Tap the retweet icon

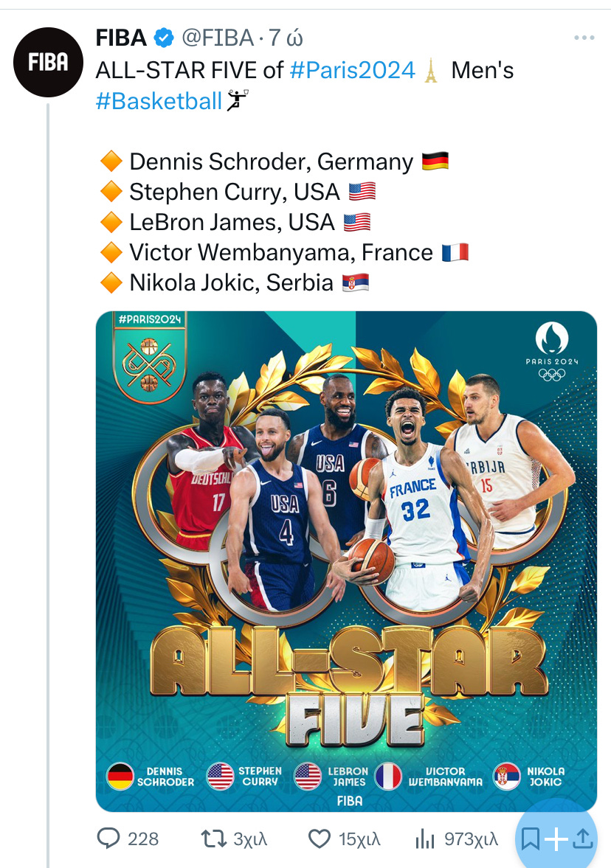click(x=214, y=839)
